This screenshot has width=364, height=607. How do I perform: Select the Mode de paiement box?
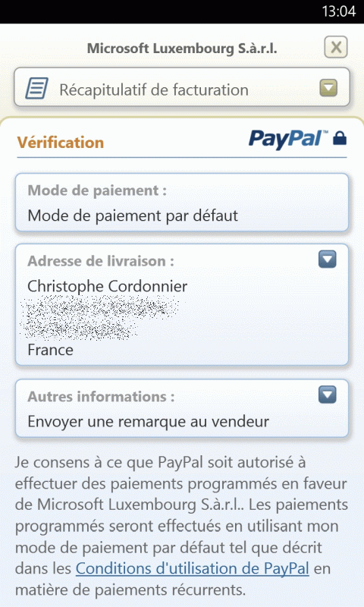pos(182,203)
